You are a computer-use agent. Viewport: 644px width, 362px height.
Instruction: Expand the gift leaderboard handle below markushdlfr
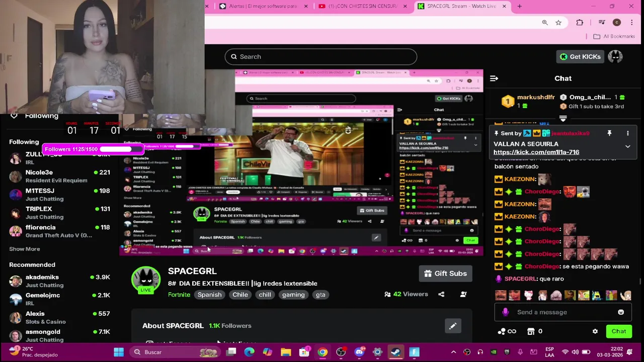click(x=563, y=119)
